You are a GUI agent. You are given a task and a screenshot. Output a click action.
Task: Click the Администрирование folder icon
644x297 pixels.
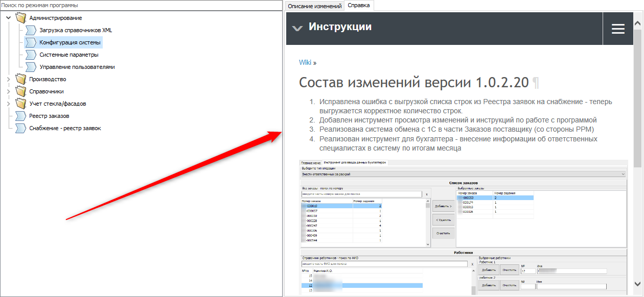pos(20,18)
